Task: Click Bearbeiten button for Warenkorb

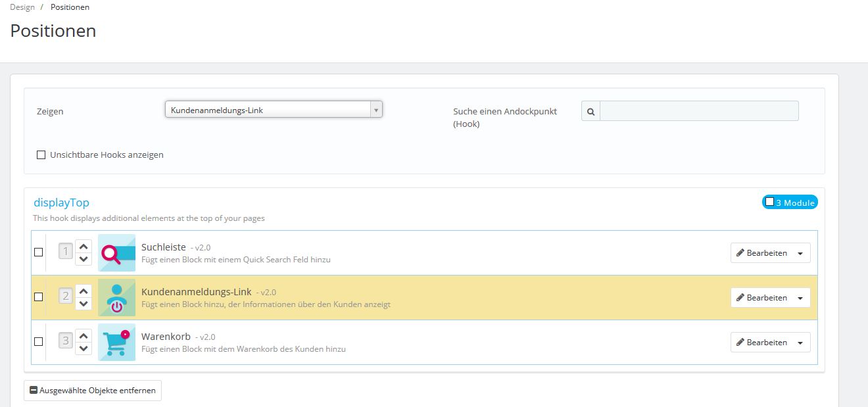Action: (761, 343)
